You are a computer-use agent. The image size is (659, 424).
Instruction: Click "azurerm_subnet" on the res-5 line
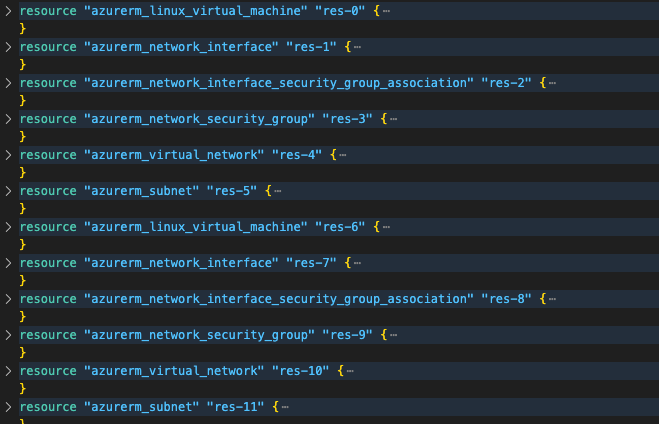pyautogui.click(x=142, y=191)
